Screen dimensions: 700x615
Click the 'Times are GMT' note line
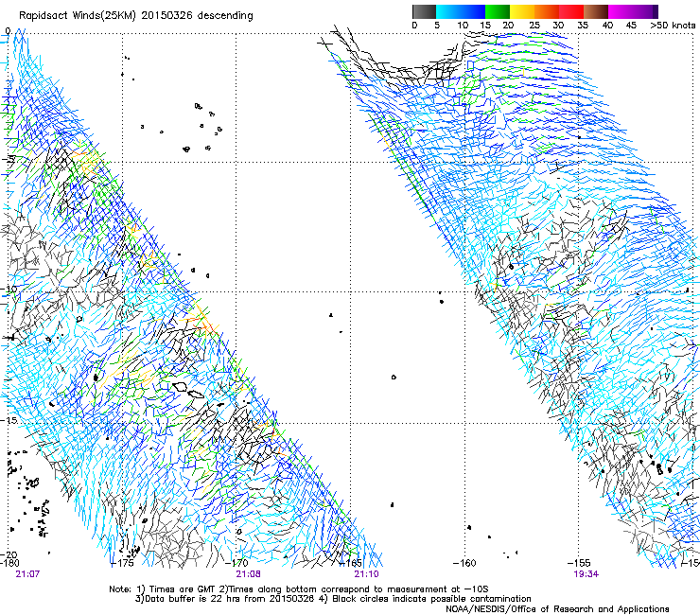click(299, 589)
